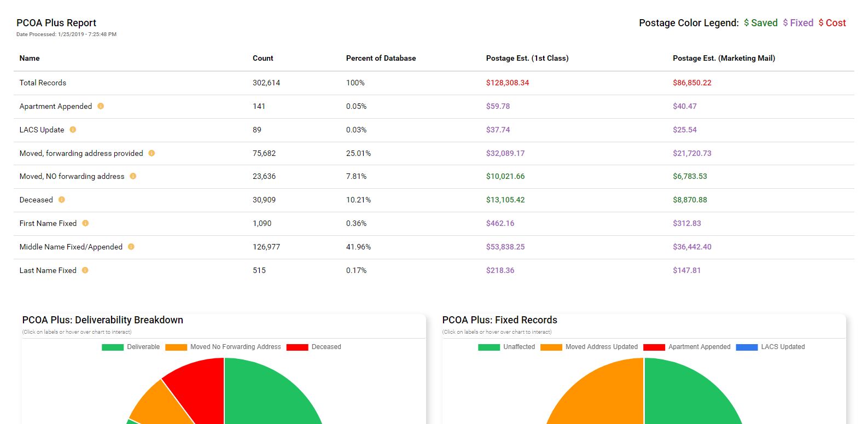Click the total count 302,614
The height and width of the screenshot is (424, 868).
pyautogui.click(x=266, y=83)
